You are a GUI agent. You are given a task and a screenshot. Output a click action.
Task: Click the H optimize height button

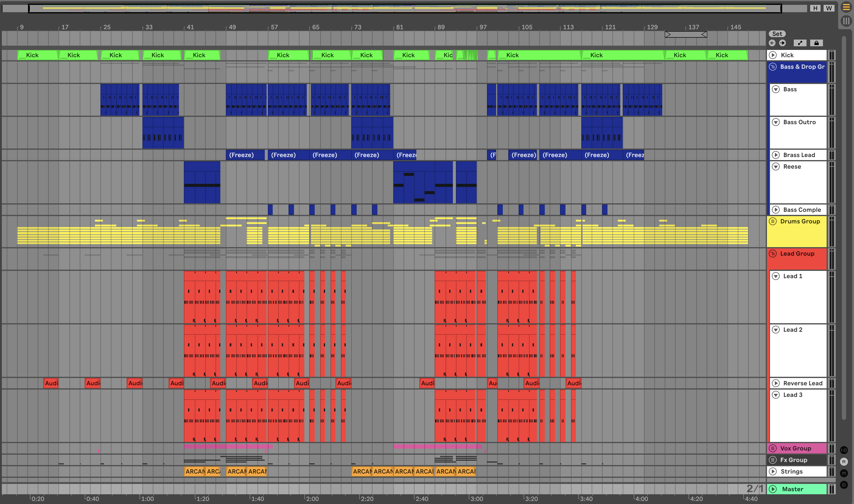815,8
